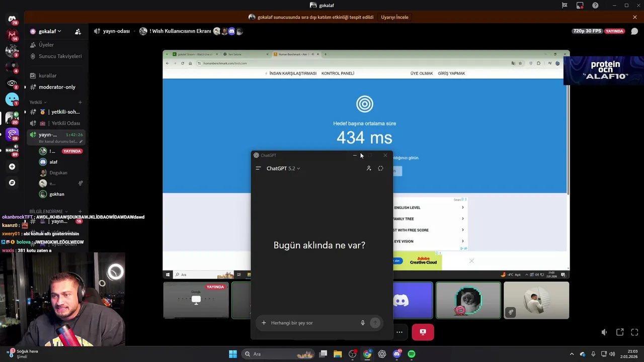
Task: Open Üyeler members list
Action: (x=56, y=45)
